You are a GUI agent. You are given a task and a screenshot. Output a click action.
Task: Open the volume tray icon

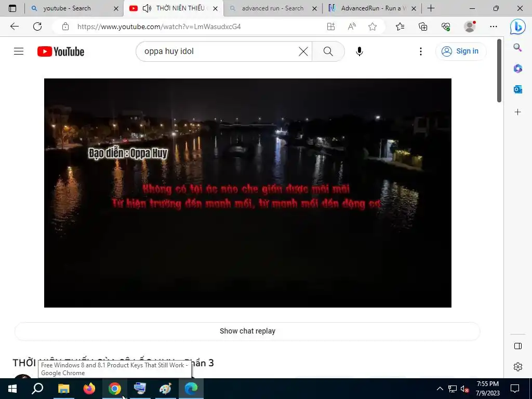464,389
